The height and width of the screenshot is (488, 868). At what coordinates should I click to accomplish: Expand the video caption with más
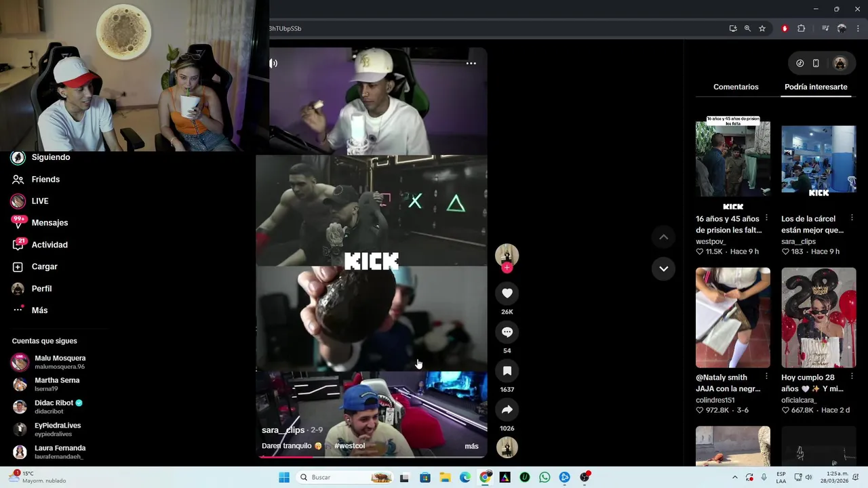(x=471, y=446)
